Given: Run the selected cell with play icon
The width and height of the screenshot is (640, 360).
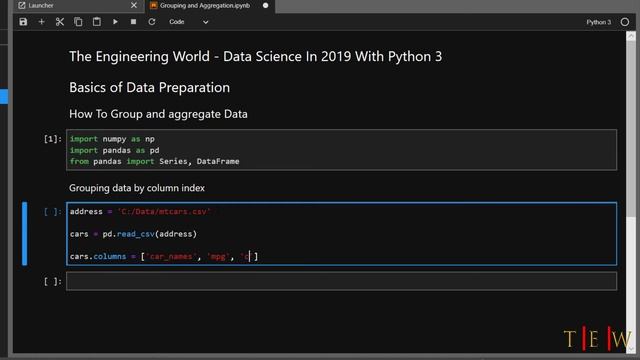Looking at the screenshot, I should 115,22.
